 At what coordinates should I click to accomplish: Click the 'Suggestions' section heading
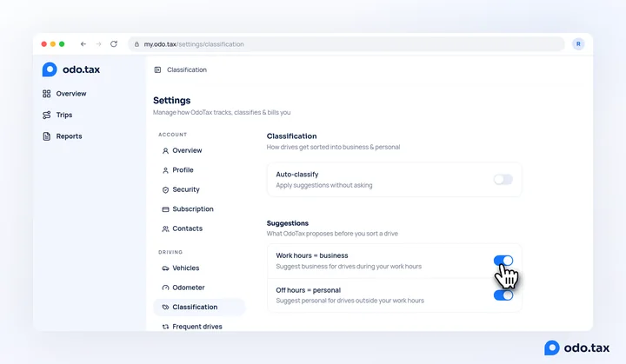[288, 223]
